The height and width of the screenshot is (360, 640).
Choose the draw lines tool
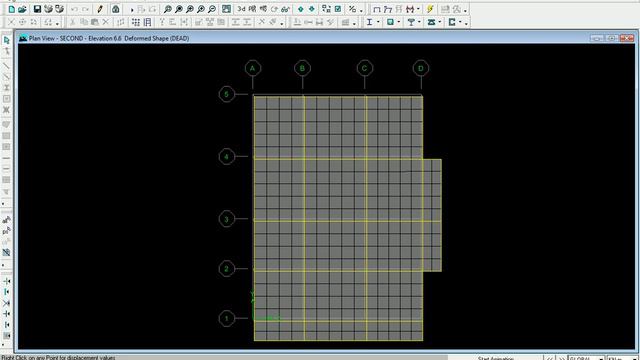pyautogui.click(x=7, y=65)
